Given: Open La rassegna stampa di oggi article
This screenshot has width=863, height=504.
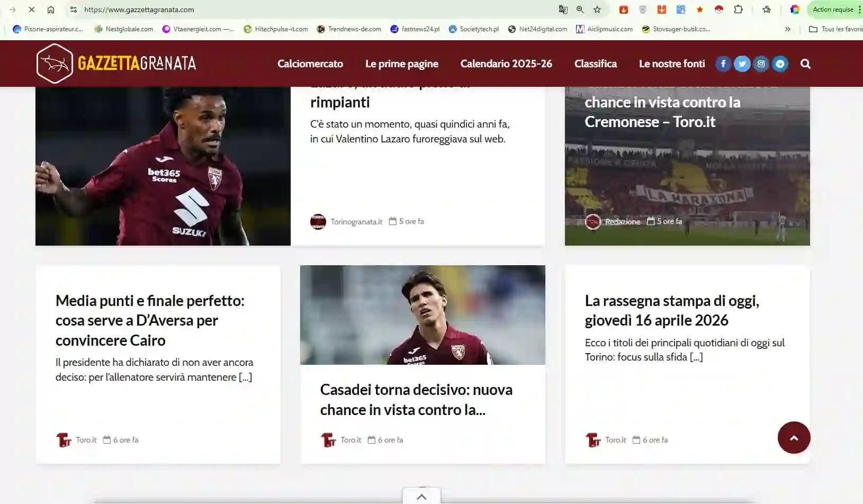Looking at the screenshot, I should click(671, 310).
